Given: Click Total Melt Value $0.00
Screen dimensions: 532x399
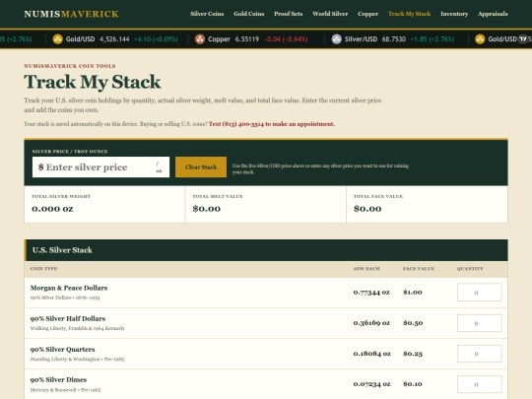Looking at the screenshot, I should (207, 209).
